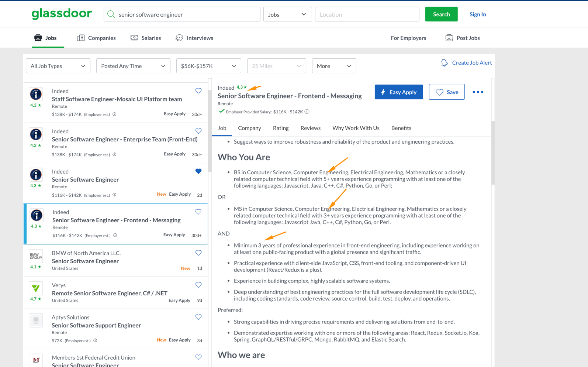
Task: Save Verys Remote Senior Software Engineer heart
Action: pos(198,285)
